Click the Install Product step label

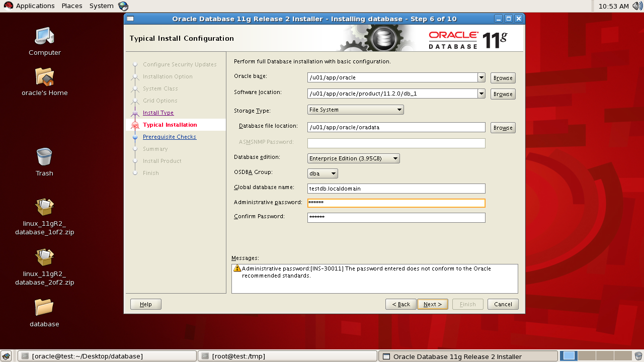point(162,161)
